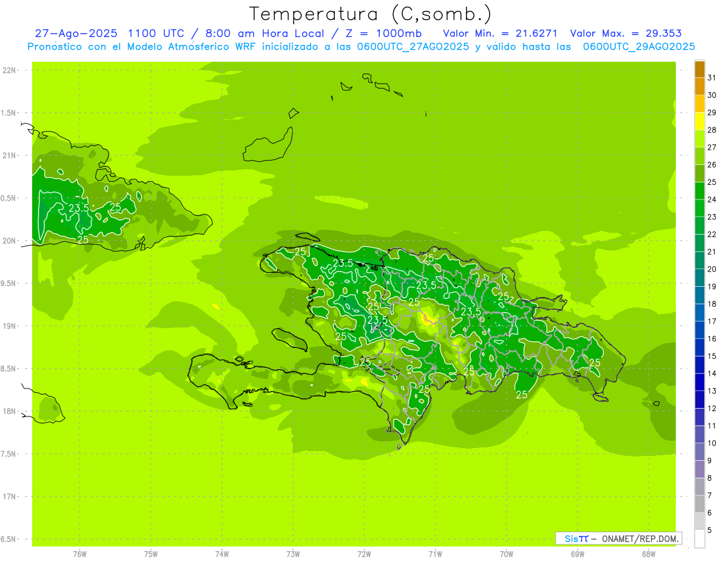Screen dimensions: 728x562
Task: Click the 'Temperatura (C,somb.)' title
Action: coord(369,14)
